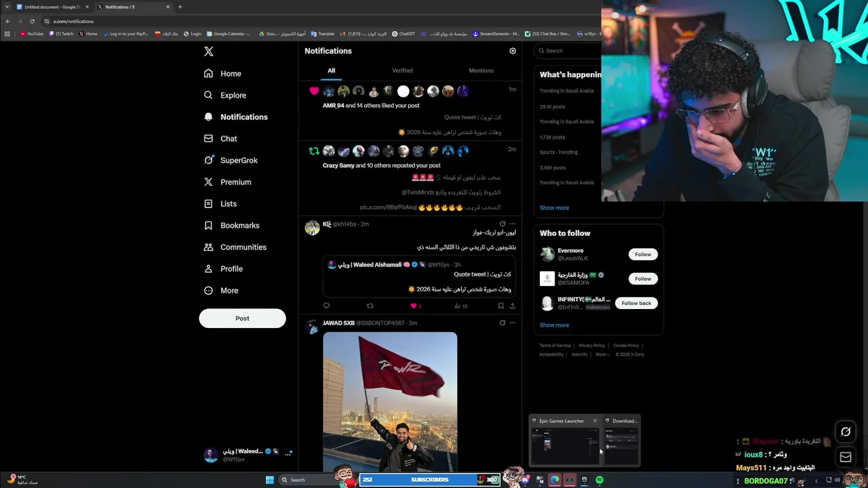868x488 pixels.
Task: Click Grok icon on JAWAD SXB post
Action: (x=502, y=323)
